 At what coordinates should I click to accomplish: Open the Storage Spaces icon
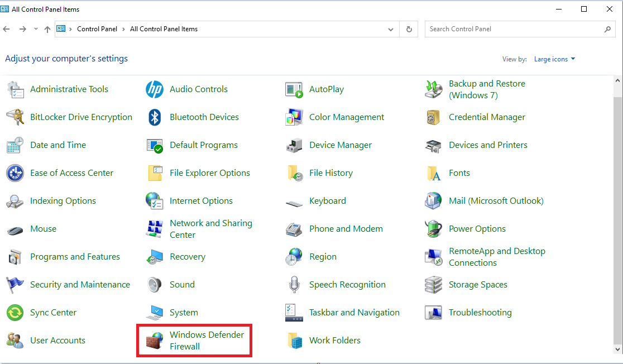pos(434,285)
